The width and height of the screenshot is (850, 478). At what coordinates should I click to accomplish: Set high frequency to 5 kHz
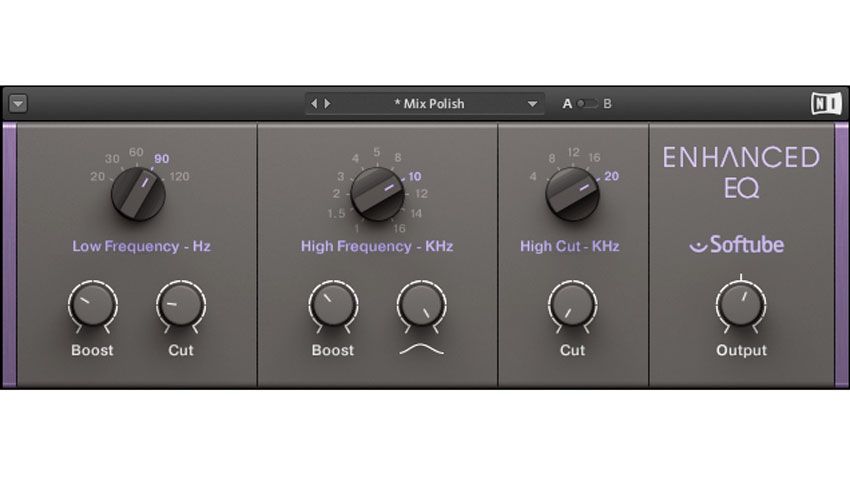click(x=376, y=152)
